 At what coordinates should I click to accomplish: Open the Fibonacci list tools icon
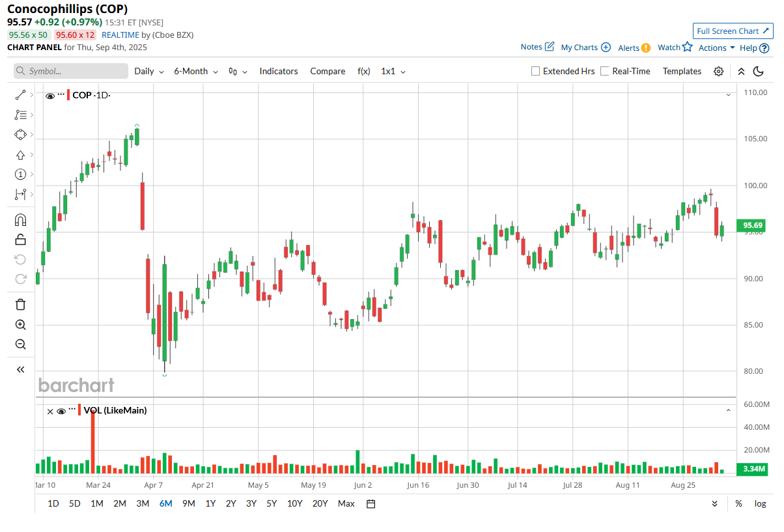click(20, 115)
